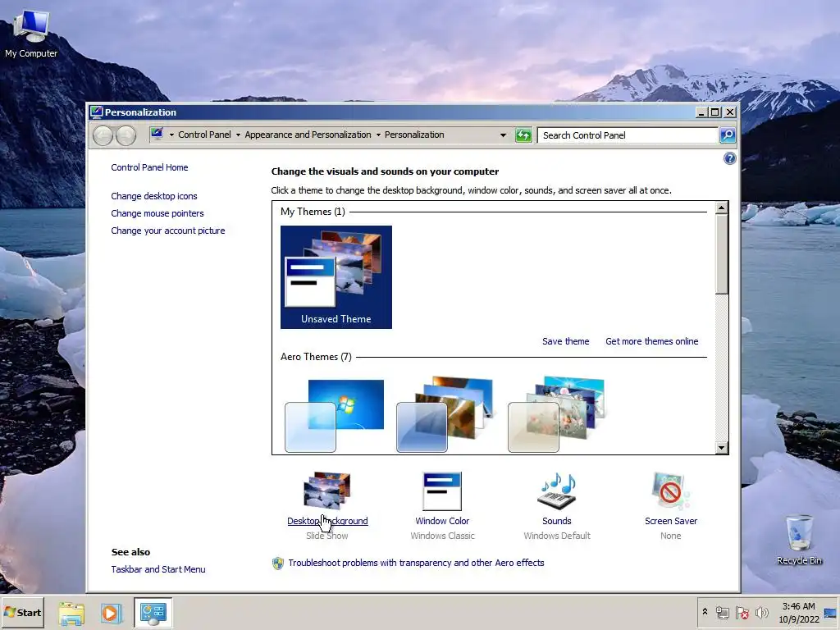The height and width of the screenshot is (630, 840).
Task: Expand dropdown arrow after Control Panel
Action: (x=238, y=135)
